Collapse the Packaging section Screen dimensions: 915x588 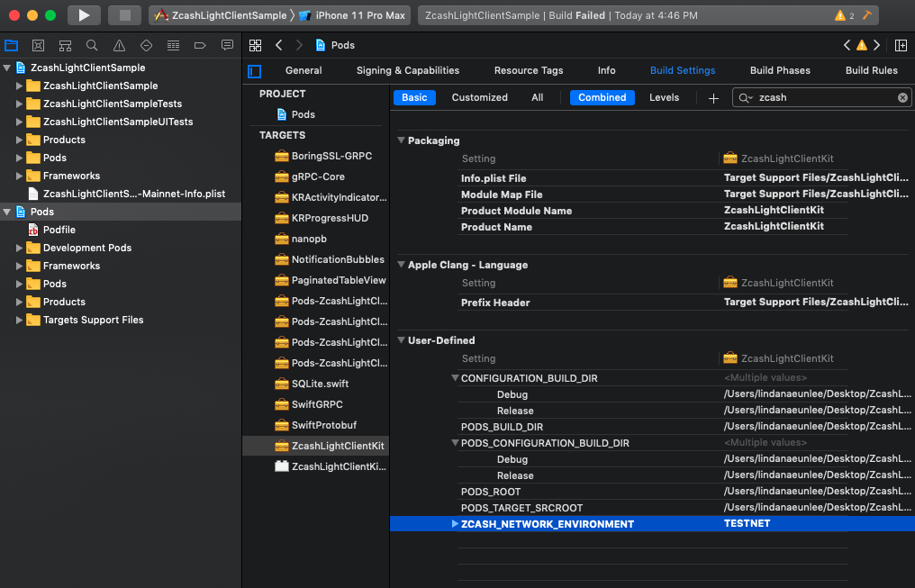pos(402,140)
